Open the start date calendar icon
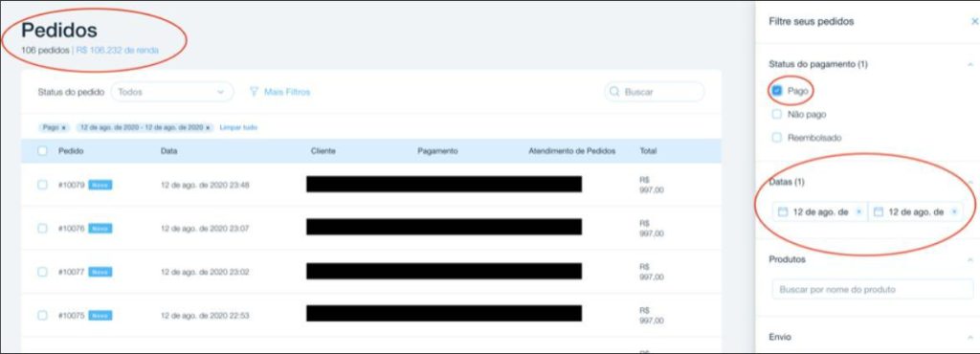The width and height of the screenshot is (980, 354). (x=783, y=212)
